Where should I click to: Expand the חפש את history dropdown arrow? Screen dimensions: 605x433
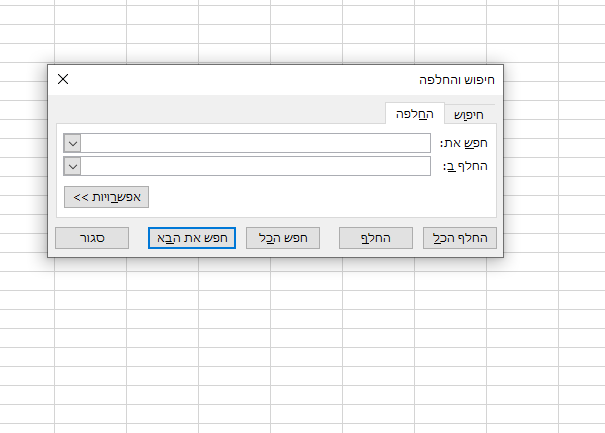[72, 143]
